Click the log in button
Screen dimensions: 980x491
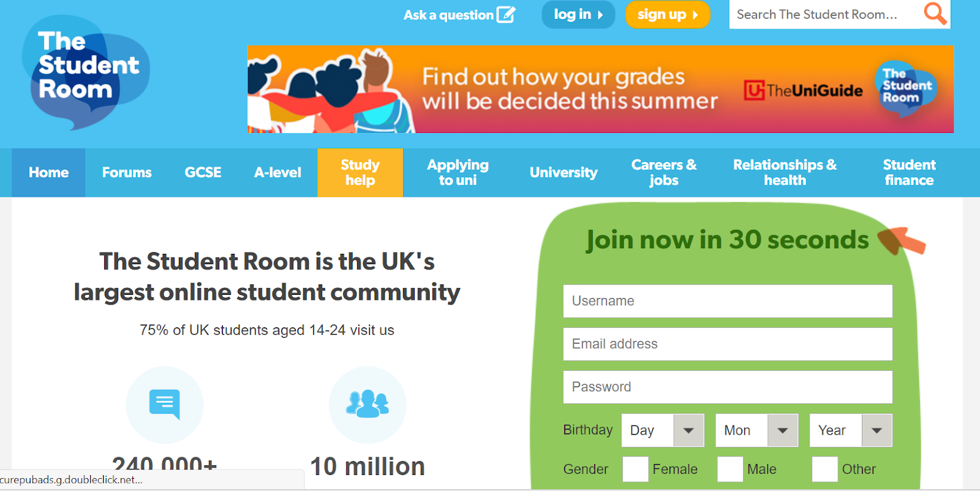578,14
